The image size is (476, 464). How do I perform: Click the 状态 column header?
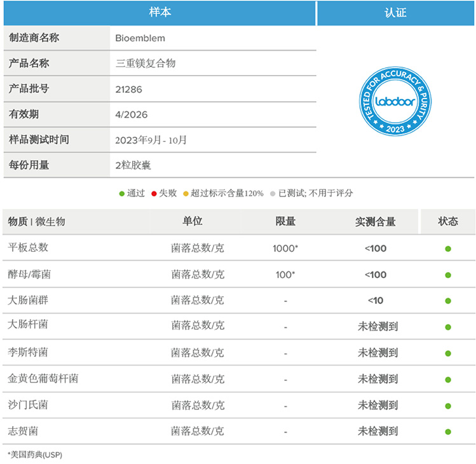[447, 221]
